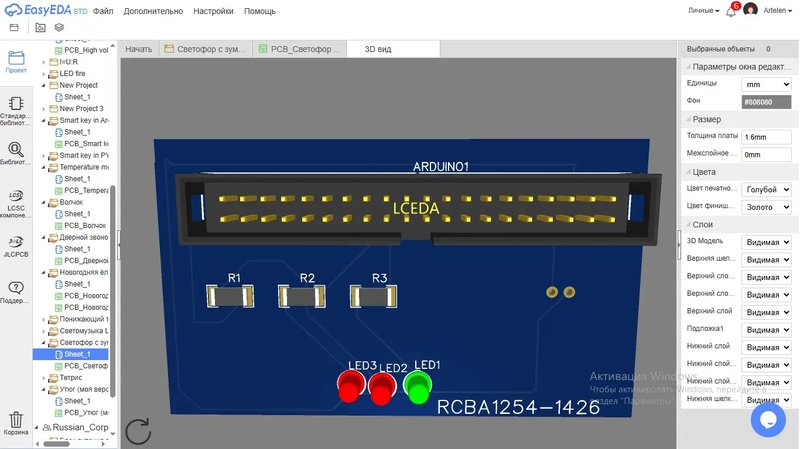Click the ARDUINO1 connector in 3D view
Viewport: 800px width, 449px height.
417,209
